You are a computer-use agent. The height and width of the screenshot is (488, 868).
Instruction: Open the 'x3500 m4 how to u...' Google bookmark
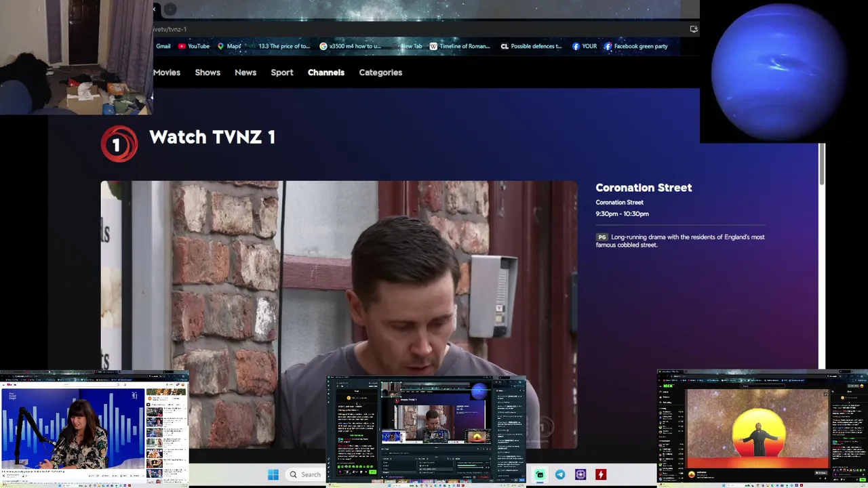pos(351,46)
